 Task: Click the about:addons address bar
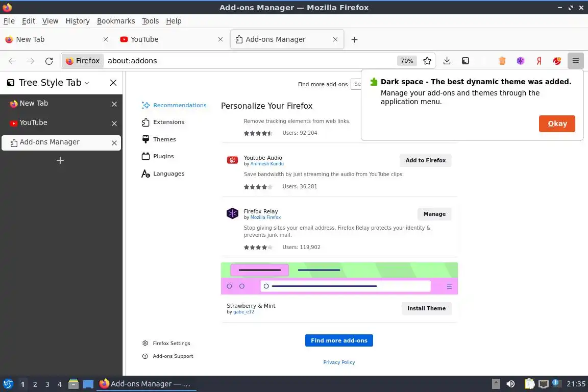tap(248, 61)
